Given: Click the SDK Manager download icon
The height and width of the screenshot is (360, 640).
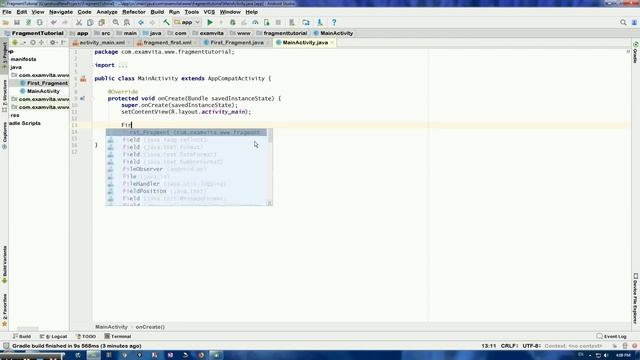Looking at the screenshot, I should pyautogui.click(x=320, y=22).
